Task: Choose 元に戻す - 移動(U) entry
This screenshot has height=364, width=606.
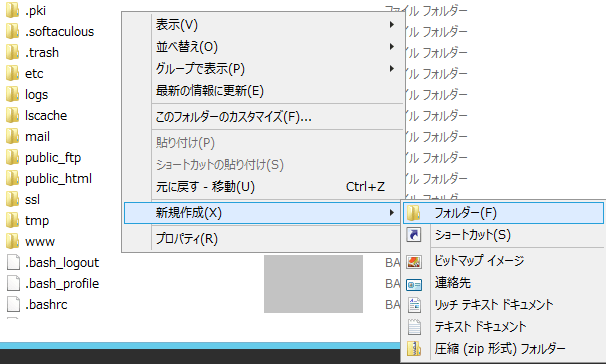Action: click(x=263, y=187)
